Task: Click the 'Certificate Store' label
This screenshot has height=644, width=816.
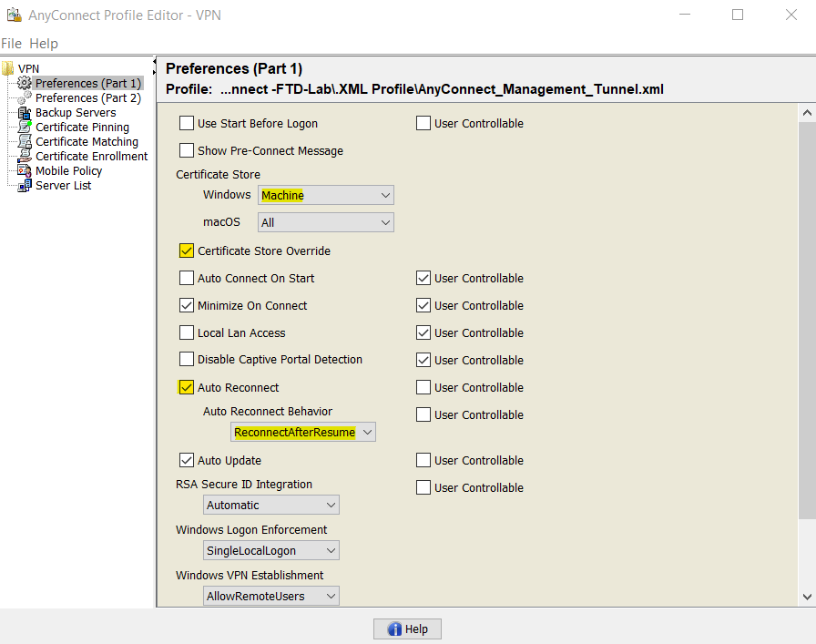Action: (x=218, y=174)
